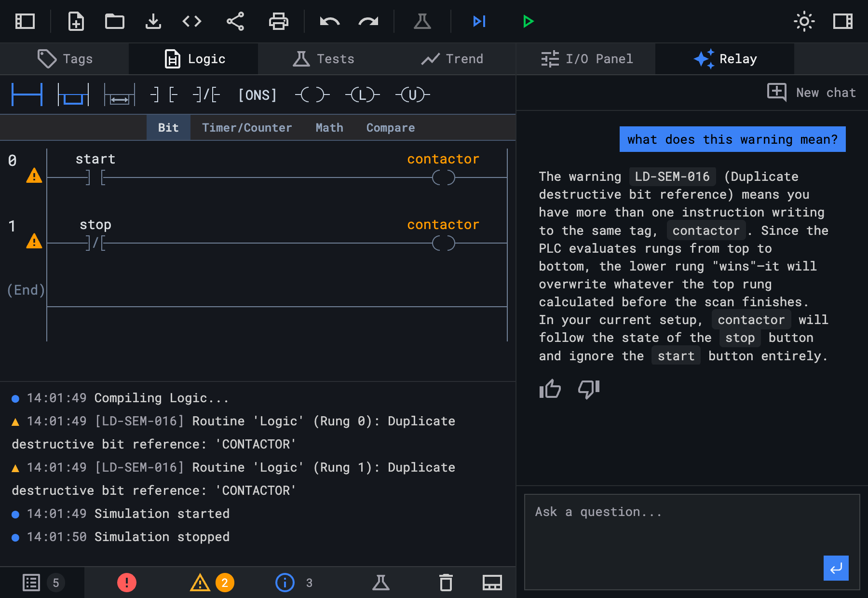
Task: Toggle light theme sun icon
Action: (x=804, y=21)
